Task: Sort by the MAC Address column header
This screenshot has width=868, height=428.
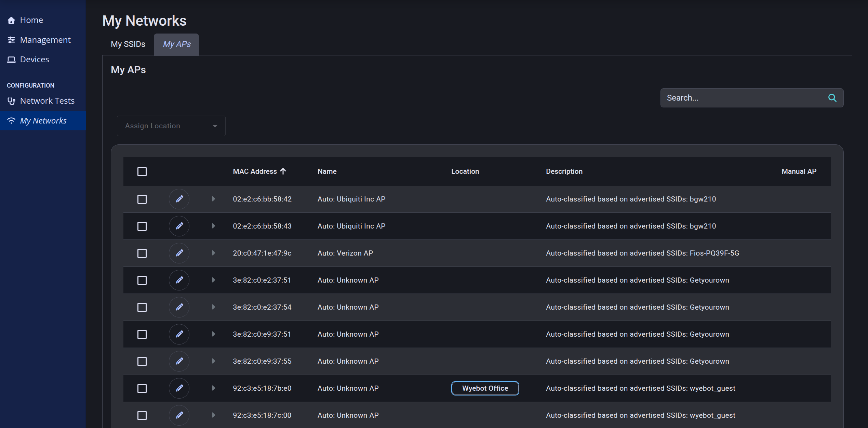Action: pos(255,171)
